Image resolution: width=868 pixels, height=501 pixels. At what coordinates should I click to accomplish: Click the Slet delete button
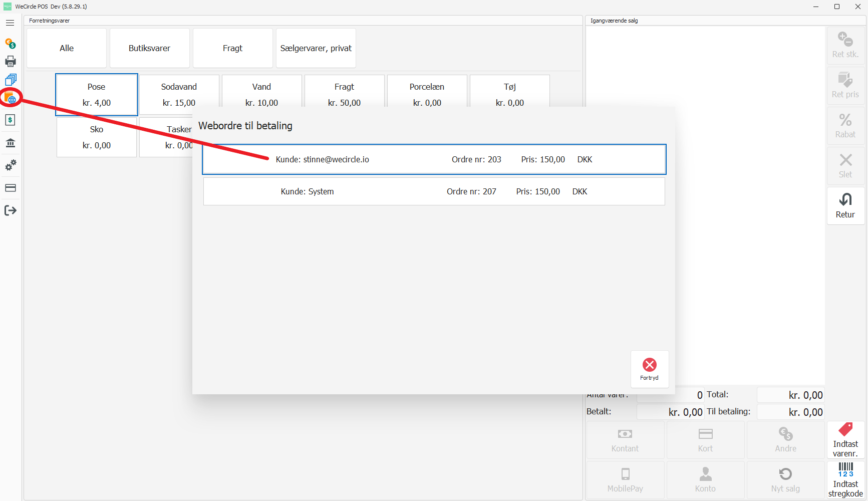[845, 165]
